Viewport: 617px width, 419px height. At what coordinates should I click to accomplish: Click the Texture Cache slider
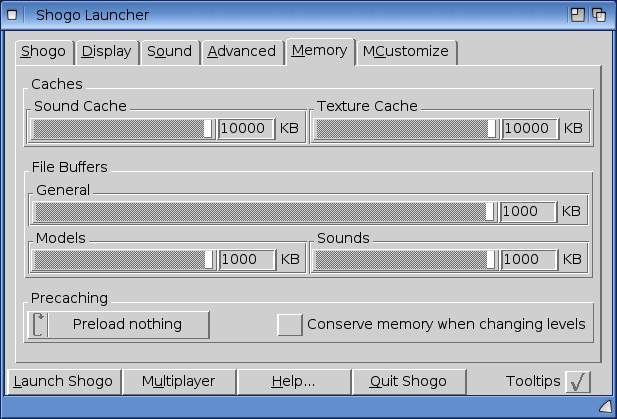coord(406,129)
